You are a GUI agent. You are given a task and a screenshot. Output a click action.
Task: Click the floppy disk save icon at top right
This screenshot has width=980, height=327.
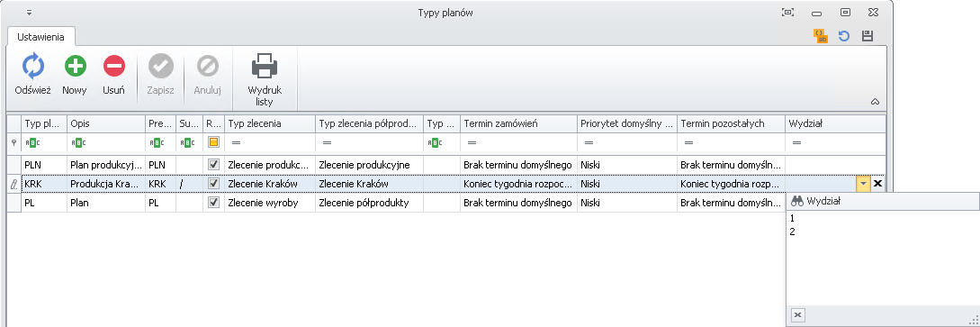click(x=867, y=36)
